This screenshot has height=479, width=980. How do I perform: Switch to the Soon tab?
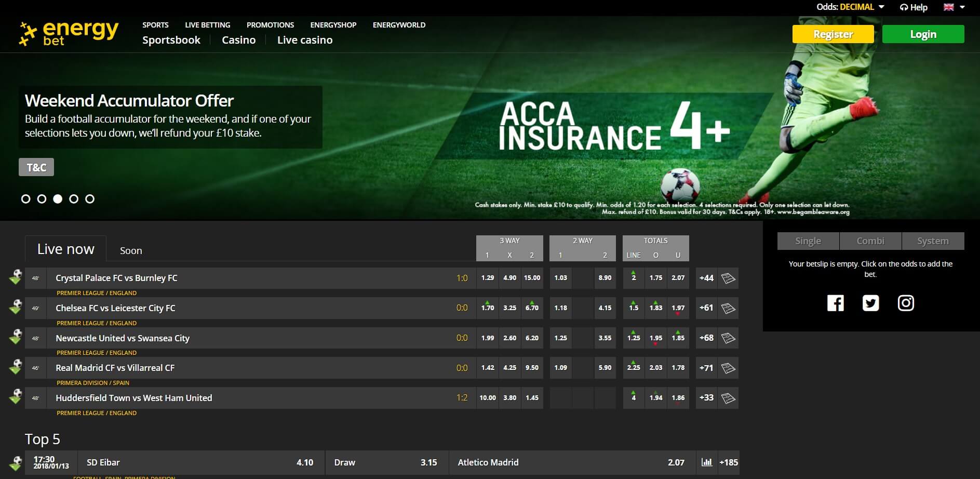[x=131, y=250]
